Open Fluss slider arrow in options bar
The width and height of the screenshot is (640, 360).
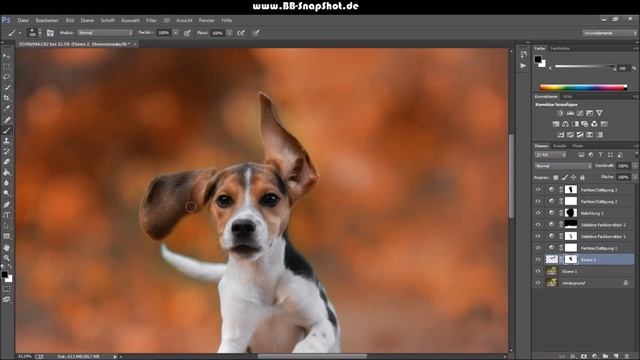(230, 33)
